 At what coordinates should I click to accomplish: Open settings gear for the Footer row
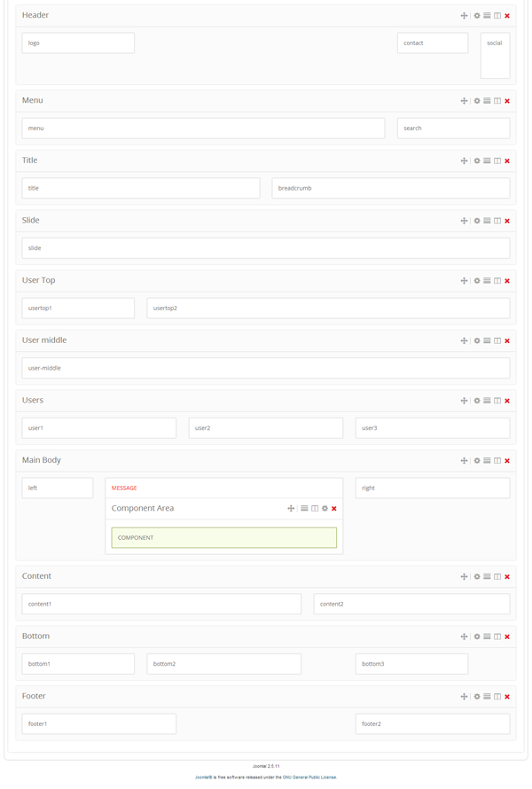click(x=477, y=697)
